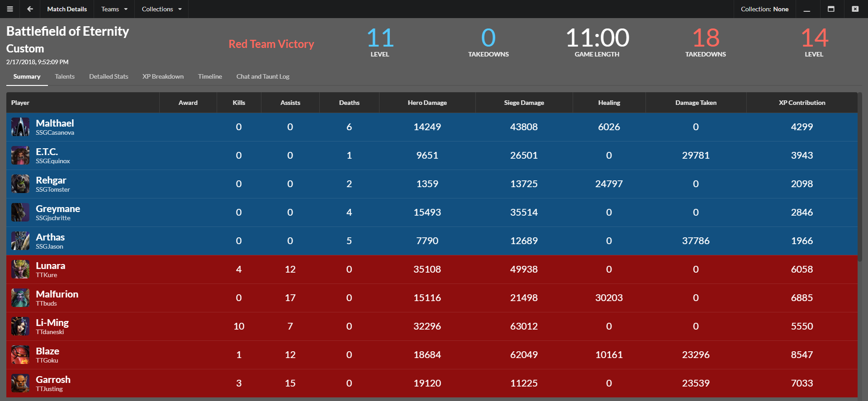The width and height of the screenshot is (868, 401).
Task: Click the match date 2/17/2018 text
Action: coord(38,62)
